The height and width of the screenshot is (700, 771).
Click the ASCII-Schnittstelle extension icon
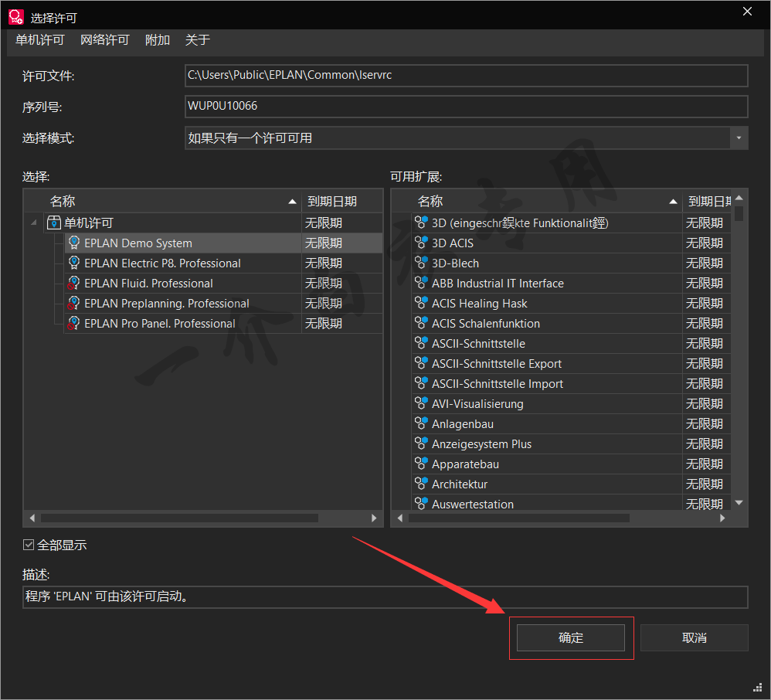point(421,343)
